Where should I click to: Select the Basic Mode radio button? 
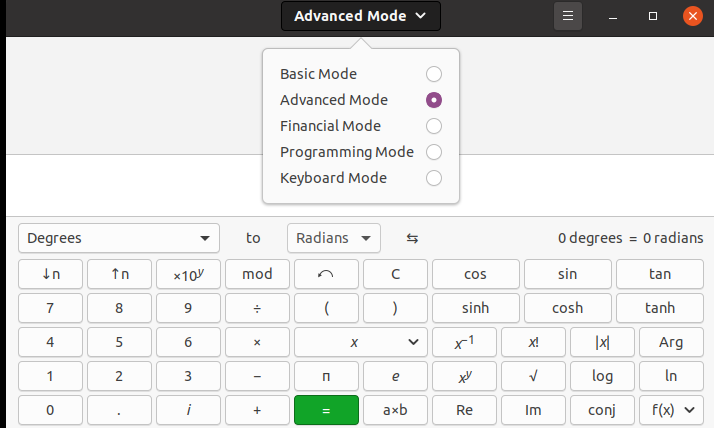coord(433,74)
